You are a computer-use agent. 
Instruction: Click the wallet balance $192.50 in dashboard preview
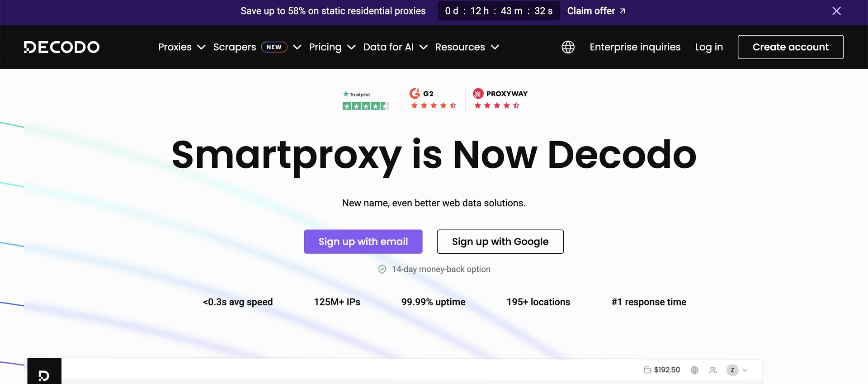[x=662, y=370]
